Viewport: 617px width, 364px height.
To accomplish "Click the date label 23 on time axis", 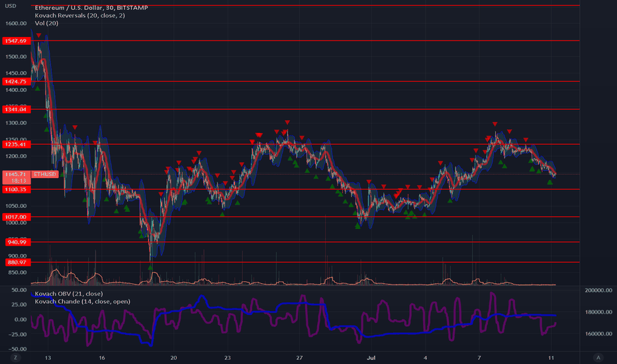I will (x=228, y=357).
